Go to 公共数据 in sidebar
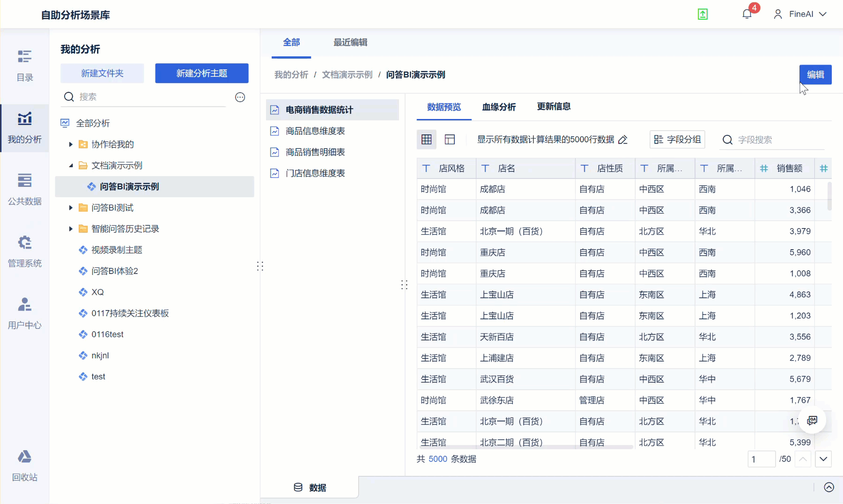Screen dimensions: 843x504 pos(24,189)
